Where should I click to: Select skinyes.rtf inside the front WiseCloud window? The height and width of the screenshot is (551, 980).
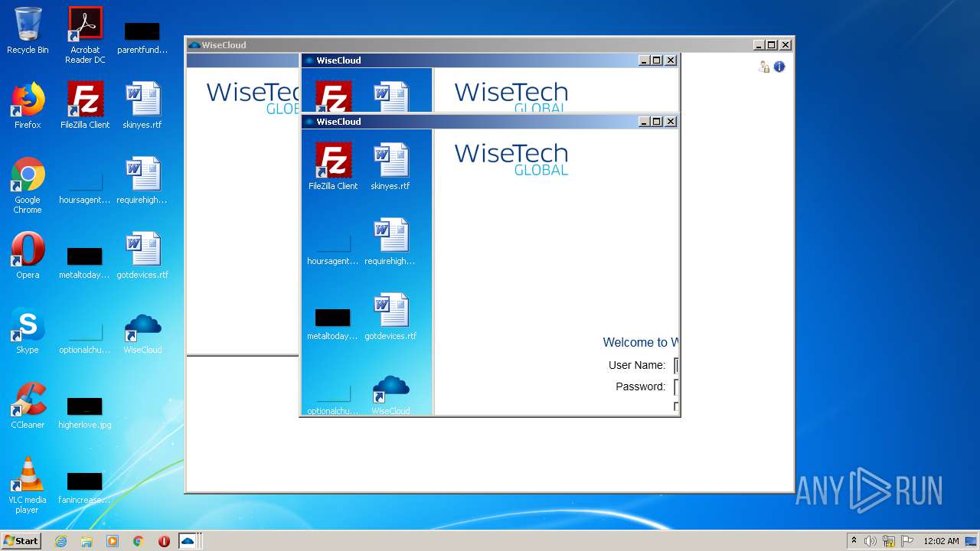(x=390, y=167)
